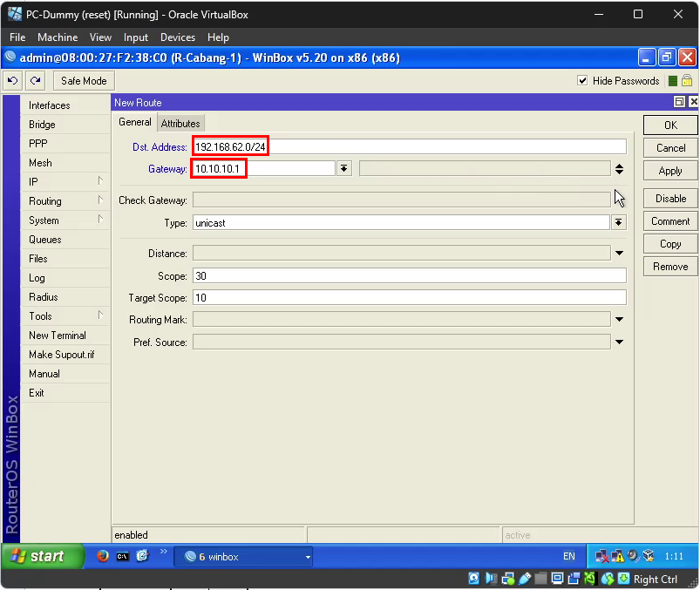The image size is (700, 590).
Task: Switch to the Attributes tab
Action: pyautogui.click(x=180, y=124)
